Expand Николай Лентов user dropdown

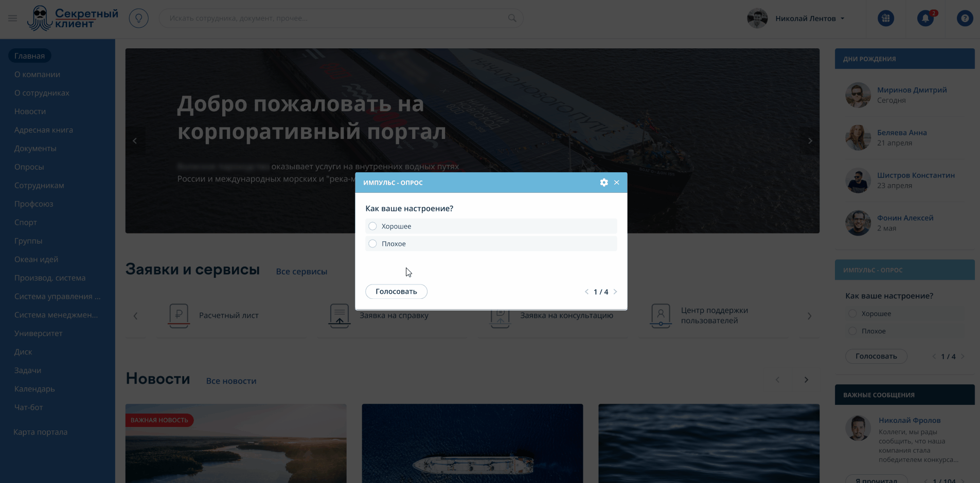[x=843, y=19]
